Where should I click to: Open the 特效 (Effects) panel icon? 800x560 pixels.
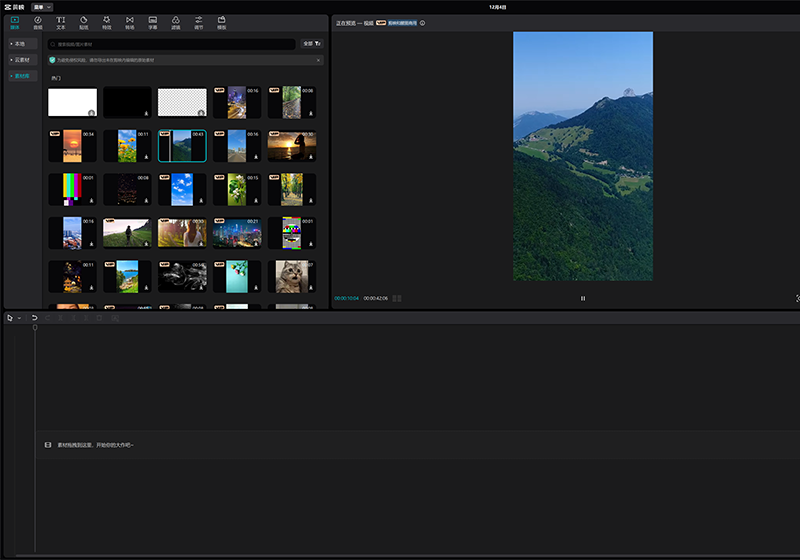tap(107, 21)
